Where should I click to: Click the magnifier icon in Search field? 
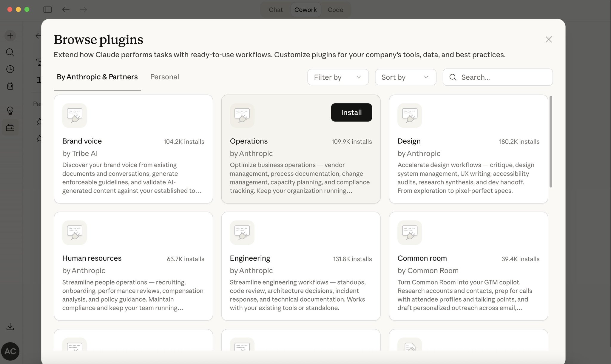(x=453, y=77)
